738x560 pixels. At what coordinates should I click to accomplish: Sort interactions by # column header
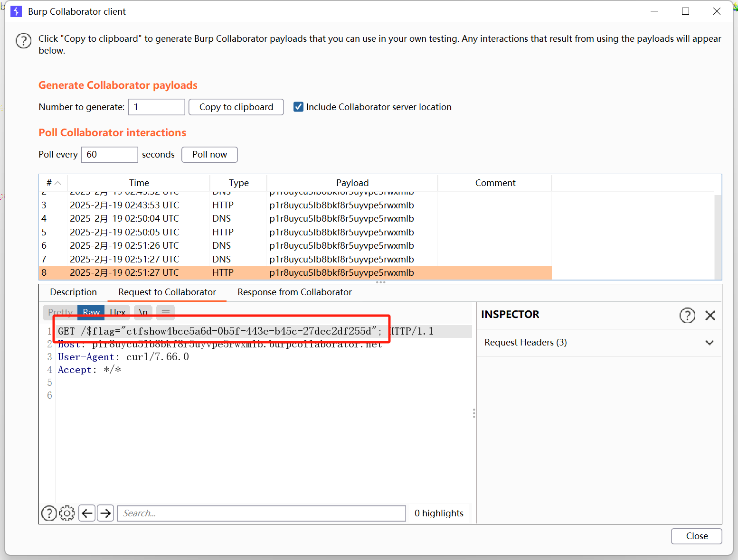click(53, 183)
